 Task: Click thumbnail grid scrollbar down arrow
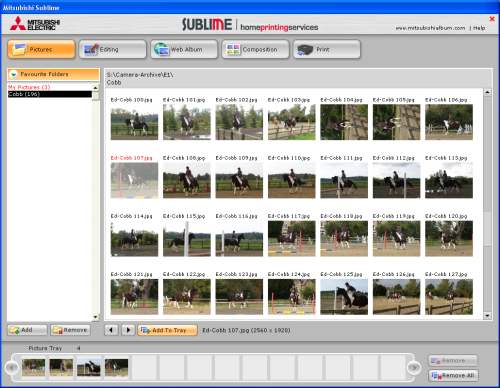(488, 315)
